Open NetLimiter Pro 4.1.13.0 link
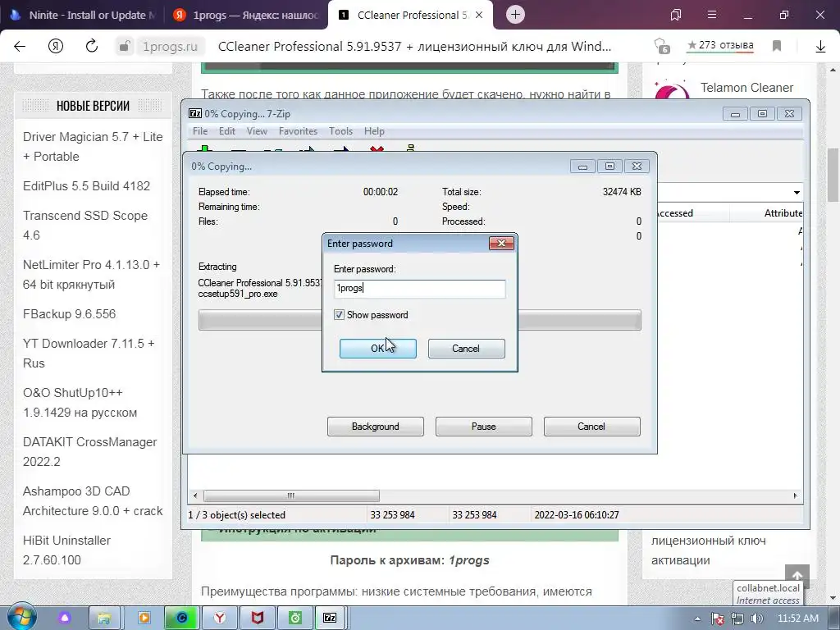 click(x=91, y=274)
